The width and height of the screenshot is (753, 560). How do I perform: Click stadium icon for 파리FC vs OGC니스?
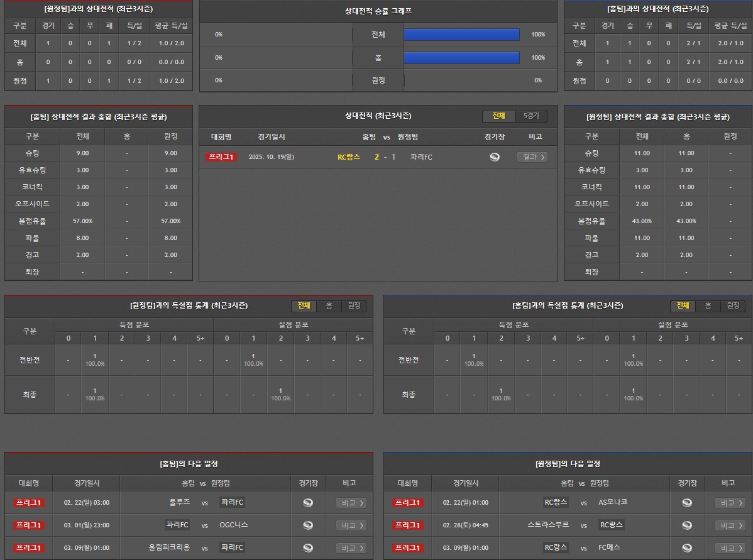coord(308,525)
